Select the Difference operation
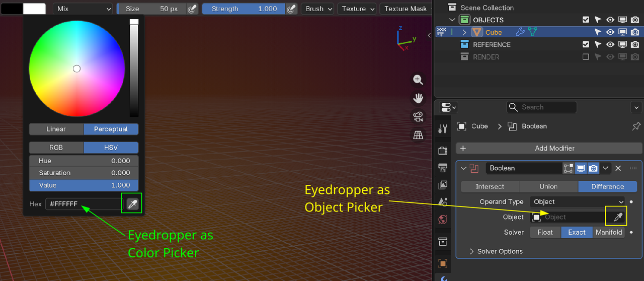The image size is (644, 281). point(608,186)
